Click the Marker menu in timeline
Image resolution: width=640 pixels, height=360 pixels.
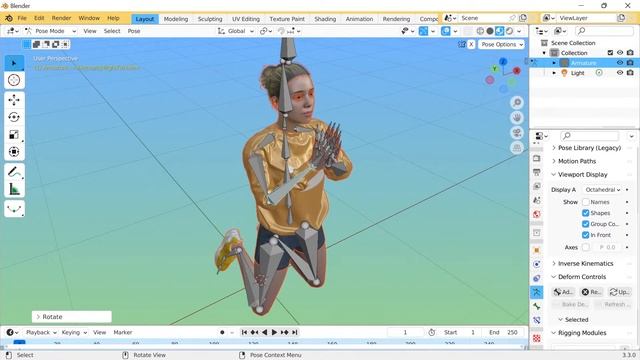(x=122, y=333)
